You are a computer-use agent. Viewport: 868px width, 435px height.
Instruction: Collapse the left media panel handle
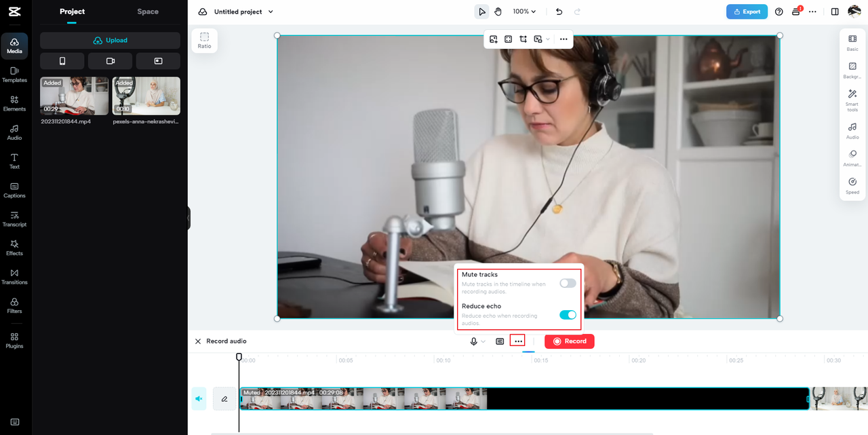(189, 219)
